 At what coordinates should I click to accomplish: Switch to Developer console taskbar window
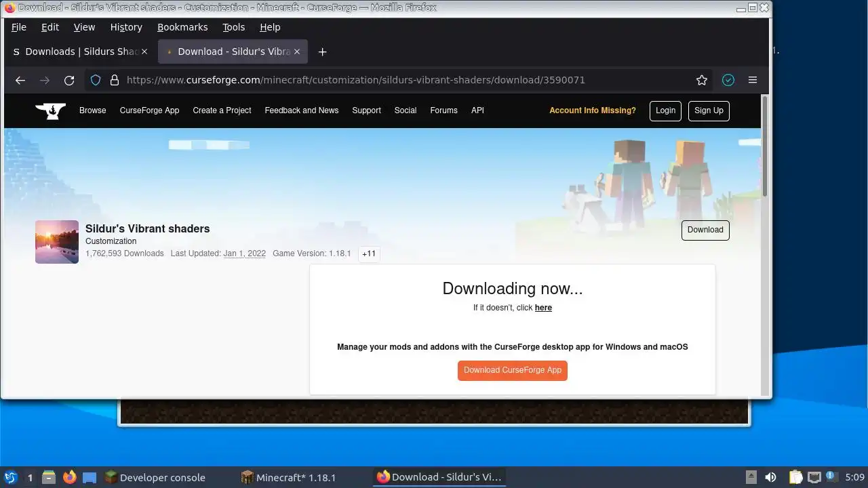(155, 477)
